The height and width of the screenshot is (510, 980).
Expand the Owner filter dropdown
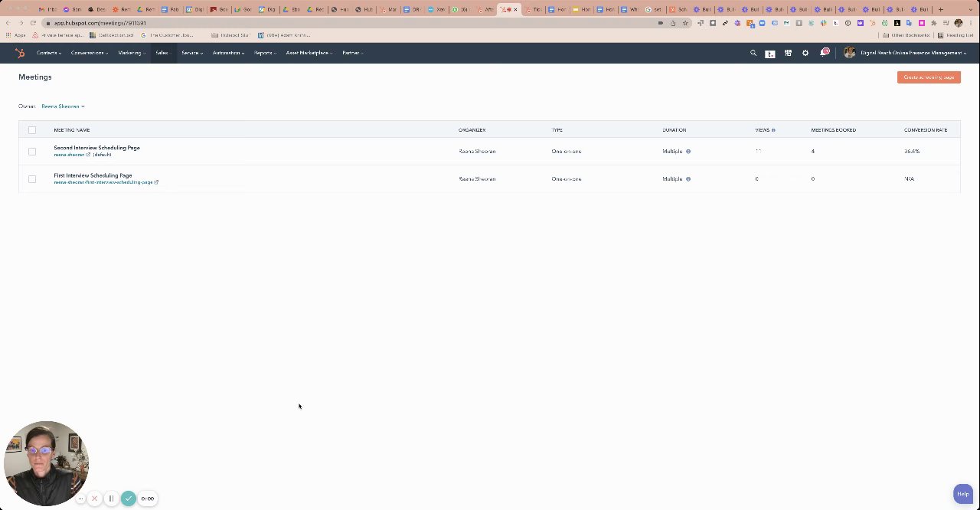pos(63,106)
